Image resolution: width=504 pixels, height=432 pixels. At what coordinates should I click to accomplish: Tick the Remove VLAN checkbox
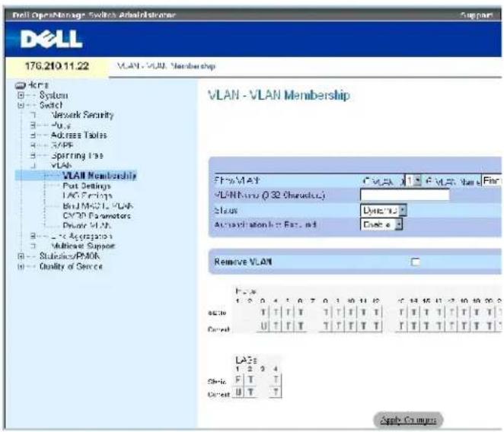click(x=416, y=262)
